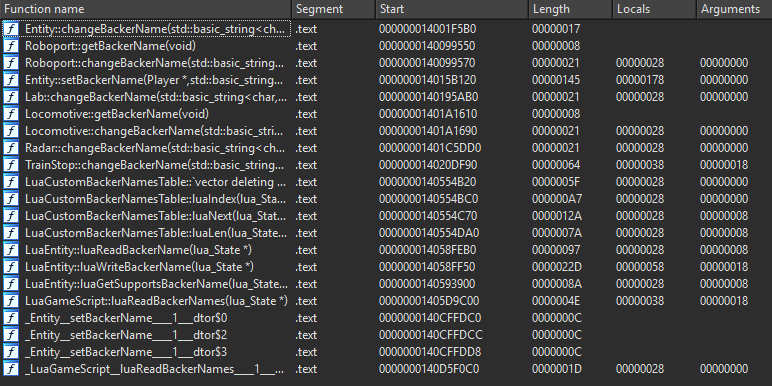This screenshot has height=386, width=772.
Task: Click length value 0000012A
Action: [556, 216]
